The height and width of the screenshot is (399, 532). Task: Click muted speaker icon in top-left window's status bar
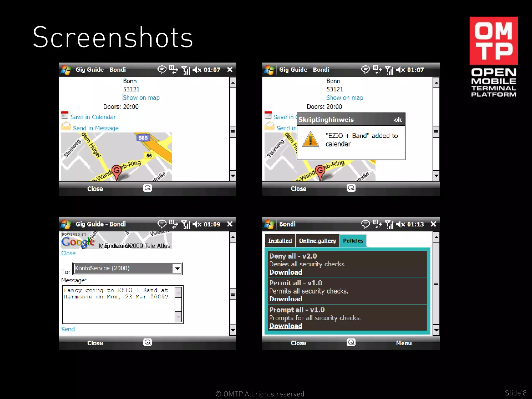click(x=197, y=70)
